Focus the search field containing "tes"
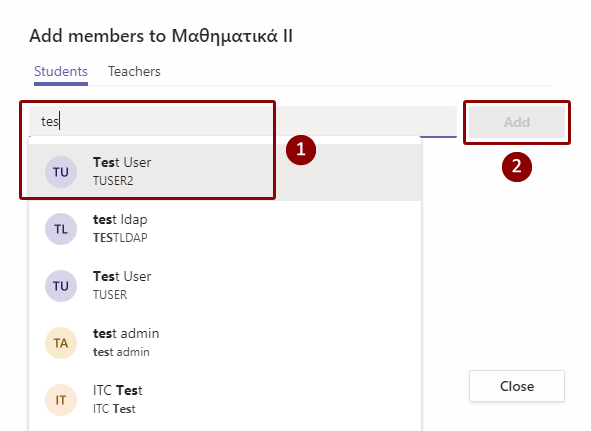The height and width of the screenshot is (431, 591). (243, 121)
